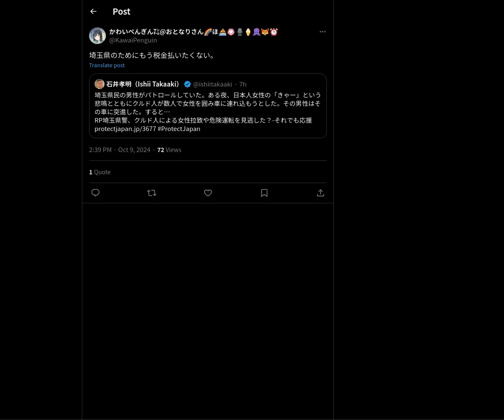Open the protectjapan.jp/3677 link
This screenshot has height=420, width=504.
click(x=125, y=129)
